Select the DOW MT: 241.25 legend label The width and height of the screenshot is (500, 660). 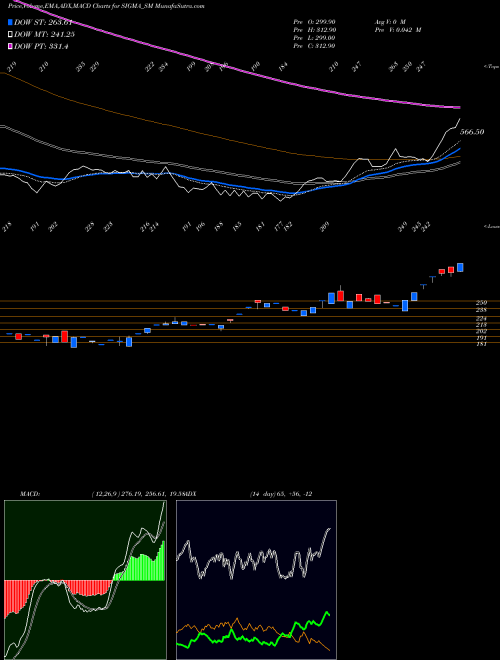[45, 35]
